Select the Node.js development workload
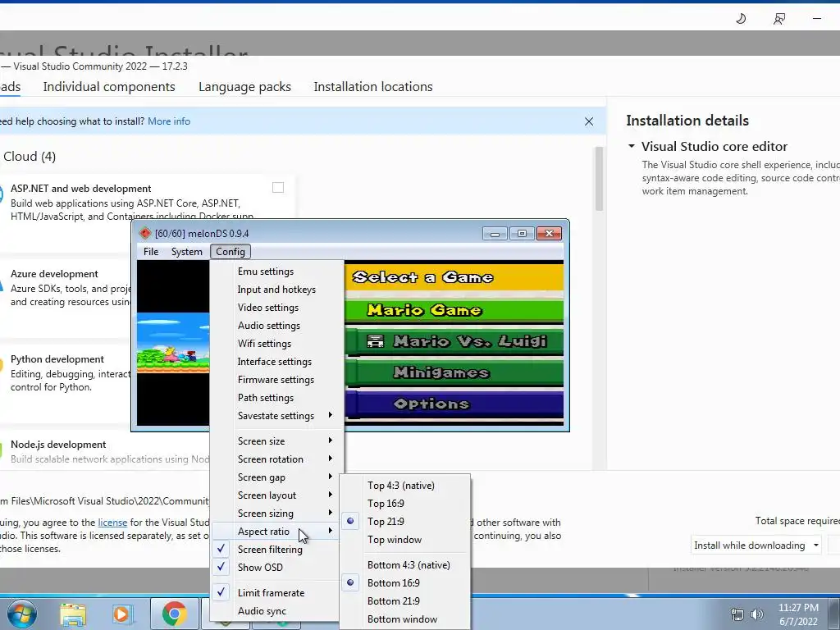 click(x=105, y=451)
